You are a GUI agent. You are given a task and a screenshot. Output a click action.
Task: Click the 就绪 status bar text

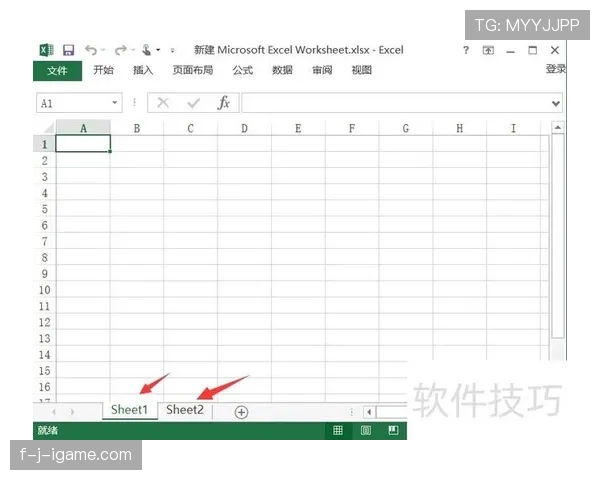(47, 430)
